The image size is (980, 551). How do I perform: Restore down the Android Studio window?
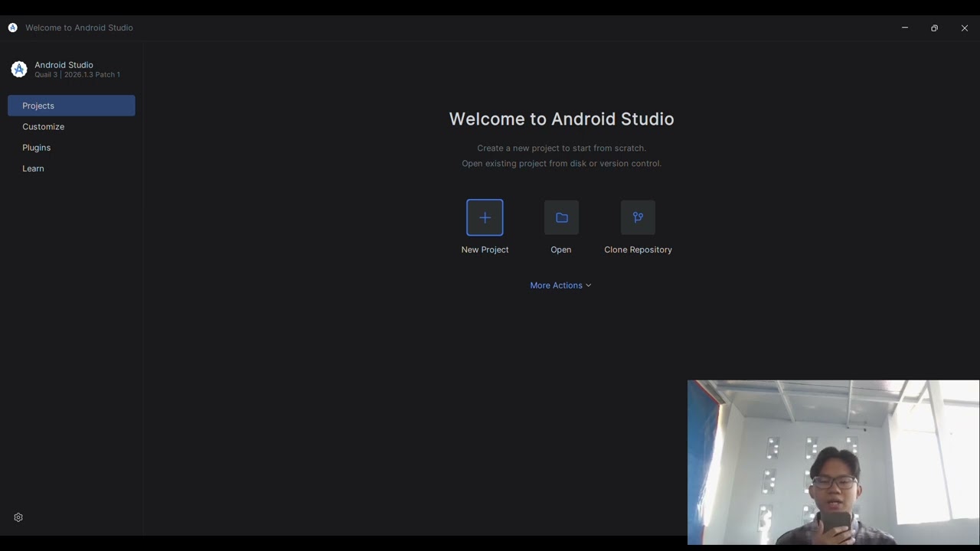click(x=934, y=28)
